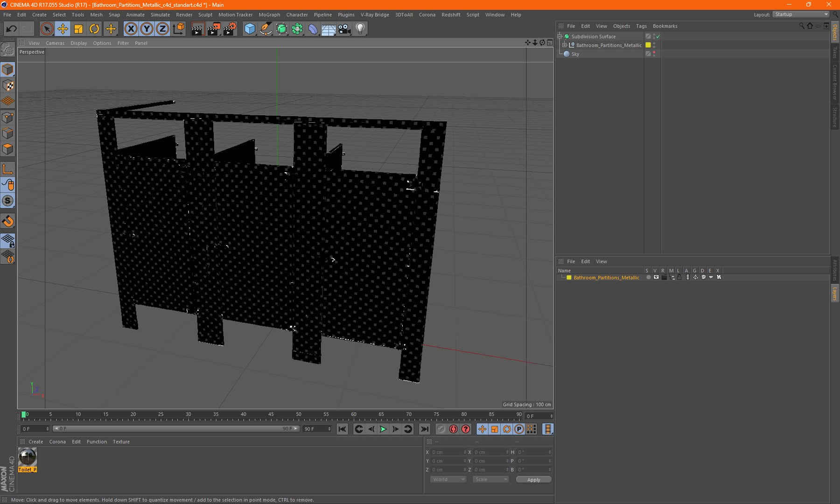Toggle Subdivision Surface enable checkmark
This screenshot has height=504, width=840.
pos(658,36)
